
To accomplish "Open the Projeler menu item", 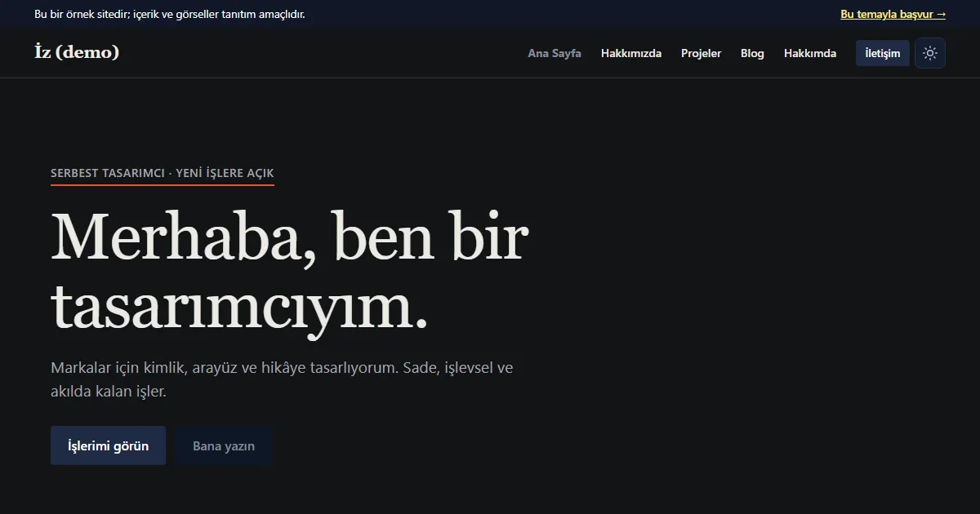I will coord(702,53).
